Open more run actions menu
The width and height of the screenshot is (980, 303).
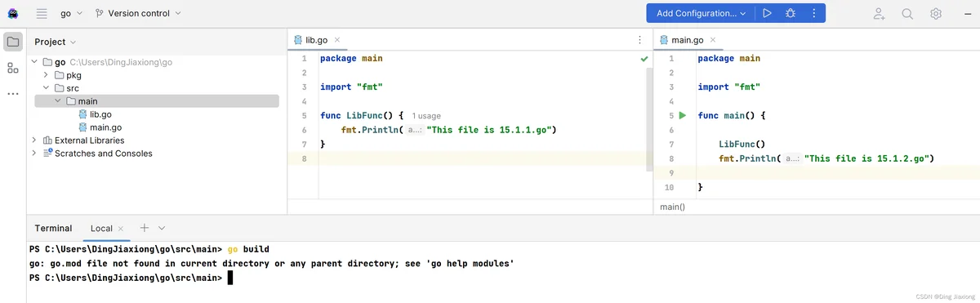tap(813, 13)
